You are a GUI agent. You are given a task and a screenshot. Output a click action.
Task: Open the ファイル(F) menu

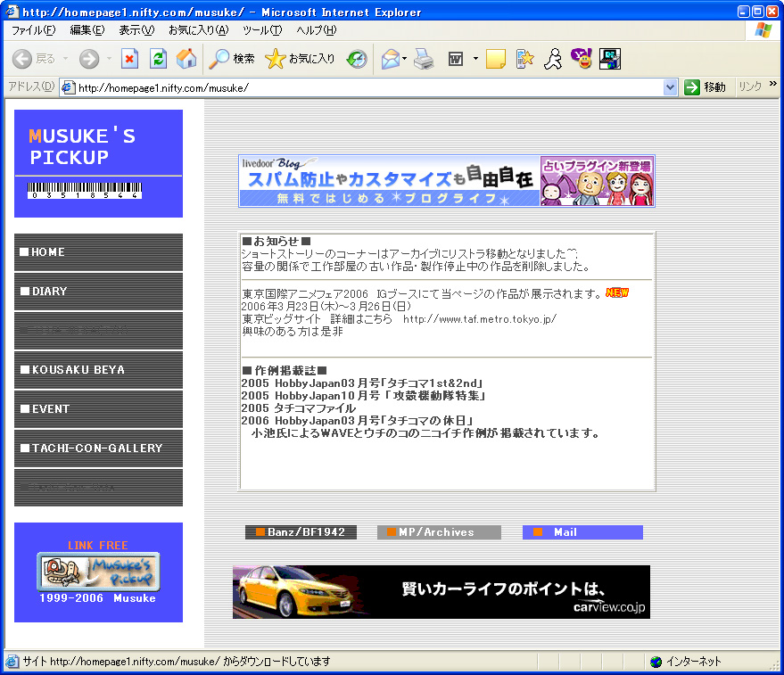point(33,30)
